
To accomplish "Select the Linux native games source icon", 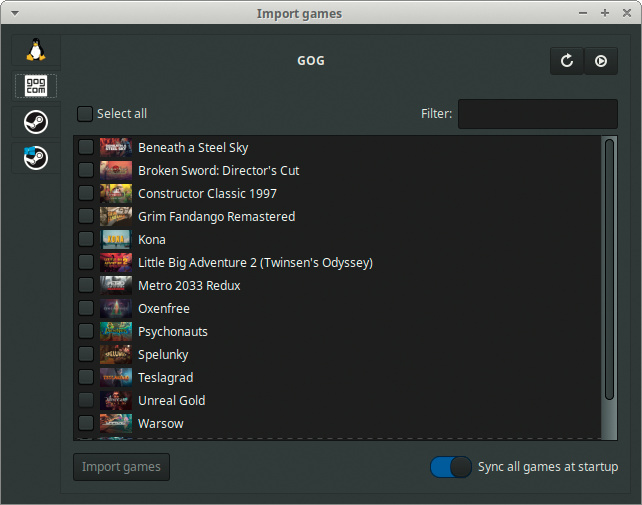I will tap(36, 50).
